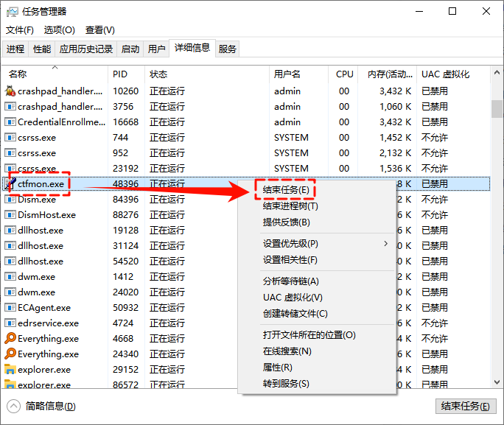Image resolution: width=504 pixels, height=425 pixels.
Task: Choose 提供反馈(B) in the context menu
Action: pos(286,222)
